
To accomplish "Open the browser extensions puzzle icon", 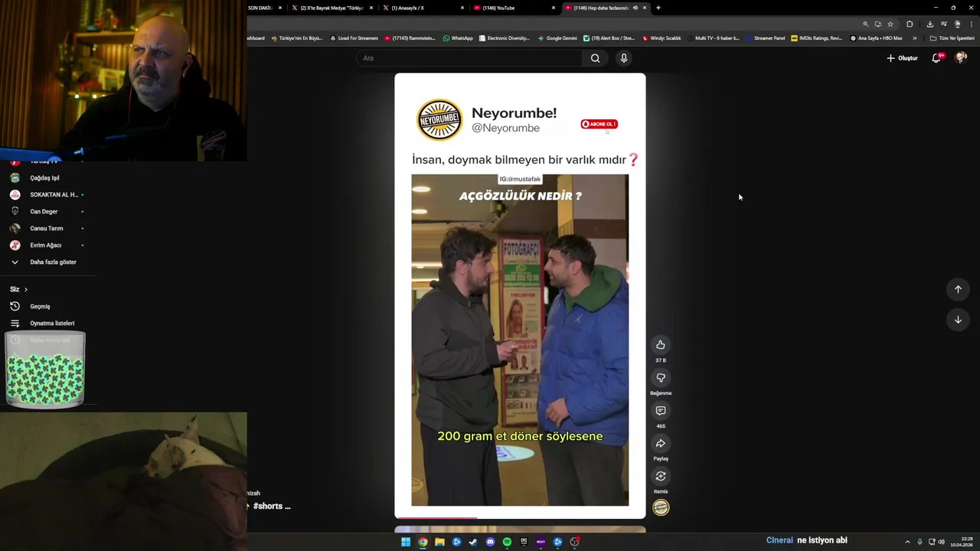I will 910,24.
